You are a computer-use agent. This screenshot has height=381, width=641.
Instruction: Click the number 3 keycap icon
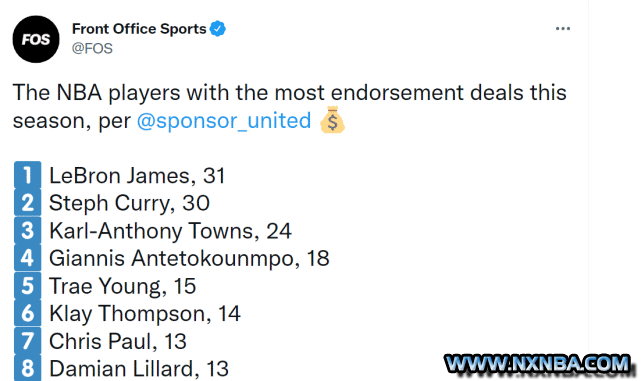pyautogui.click(x=27, y=230)
